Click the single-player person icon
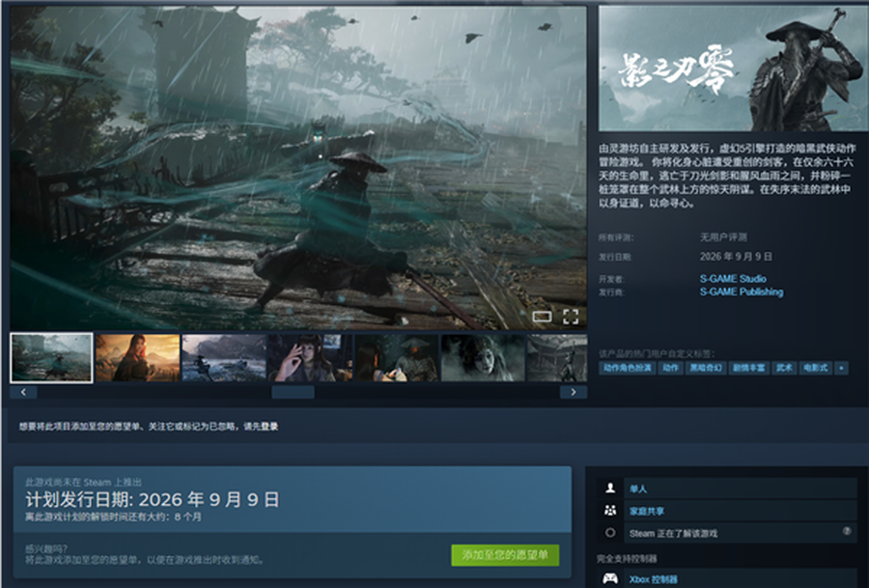This screenshot has width=869, height=588. [x=609, y=489]
